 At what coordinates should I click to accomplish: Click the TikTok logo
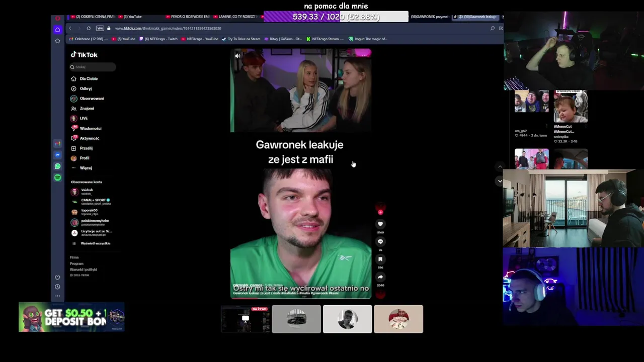tap(84, 55)
